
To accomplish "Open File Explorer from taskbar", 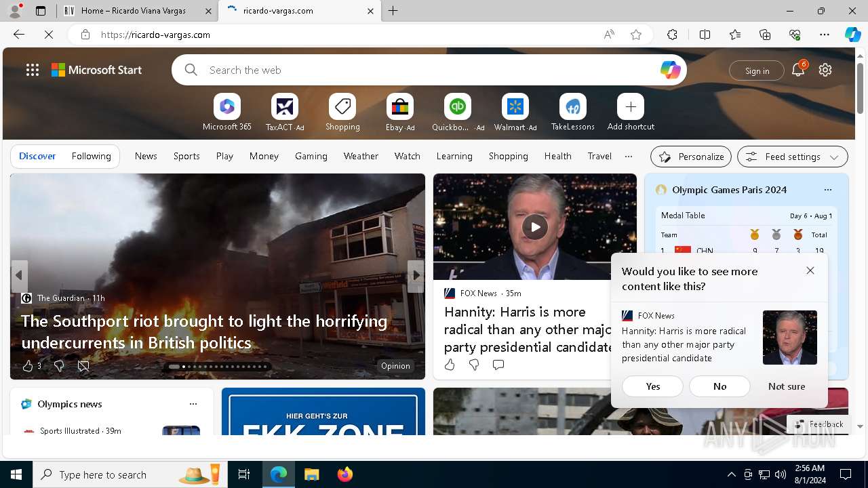I will click(x=311, y=474).
